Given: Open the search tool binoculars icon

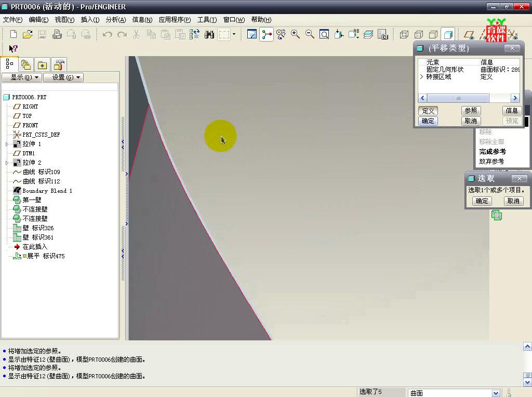Looking at the screenshot, I should (x=209, y=34).
